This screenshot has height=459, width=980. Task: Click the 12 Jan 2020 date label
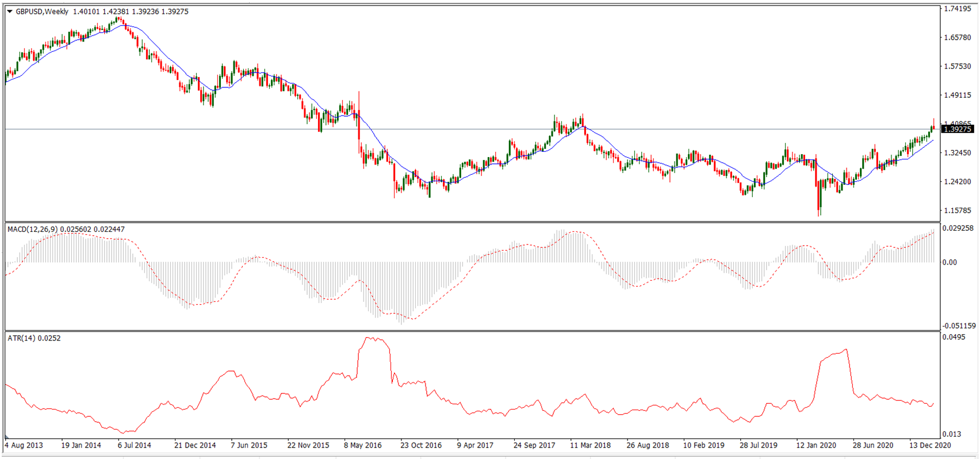click(x=816, y=445)
